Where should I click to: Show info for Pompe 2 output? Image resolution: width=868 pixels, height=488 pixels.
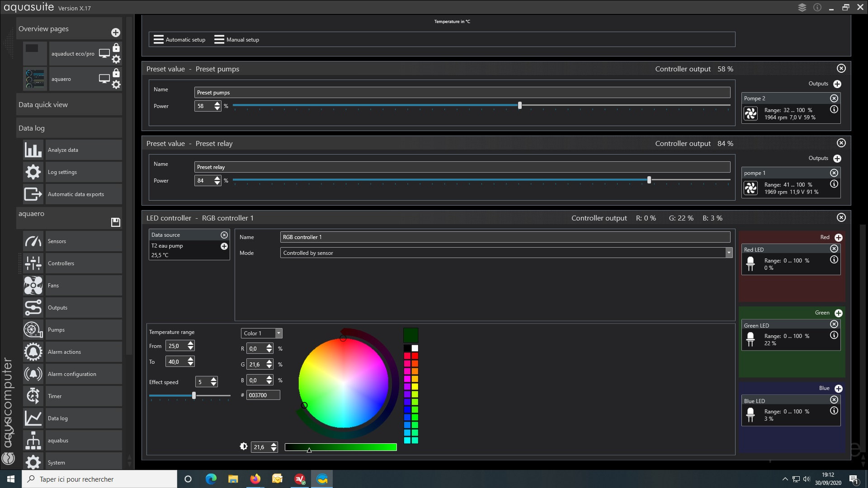834,109
